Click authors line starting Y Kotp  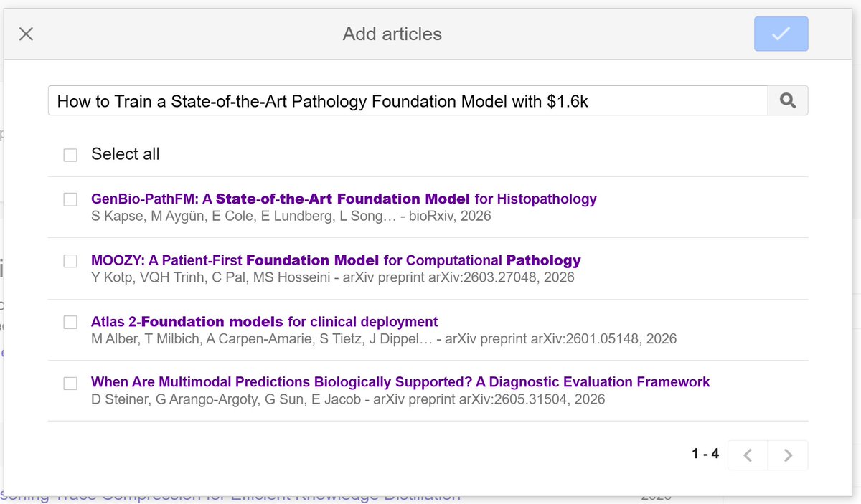pos(332,277)
